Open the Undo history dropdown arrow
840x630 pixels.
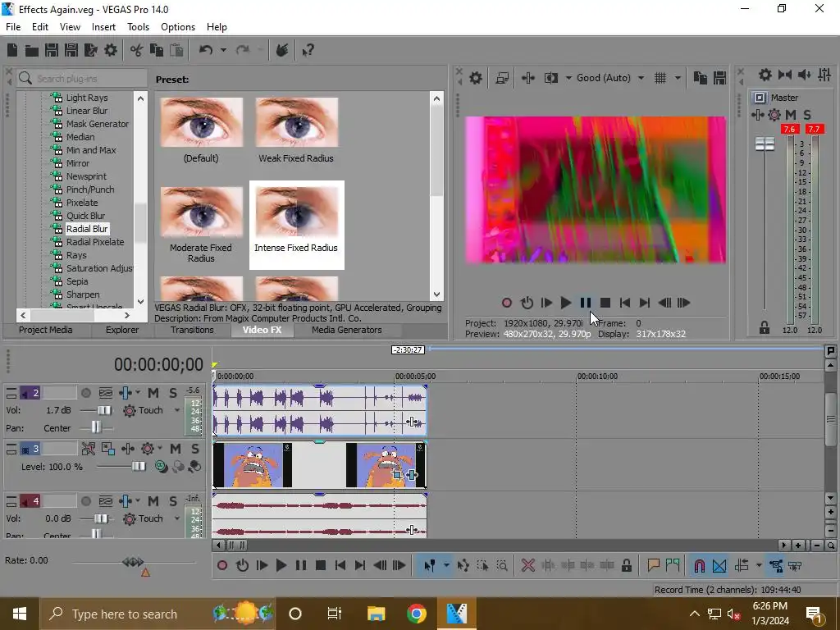coord(223,50)
